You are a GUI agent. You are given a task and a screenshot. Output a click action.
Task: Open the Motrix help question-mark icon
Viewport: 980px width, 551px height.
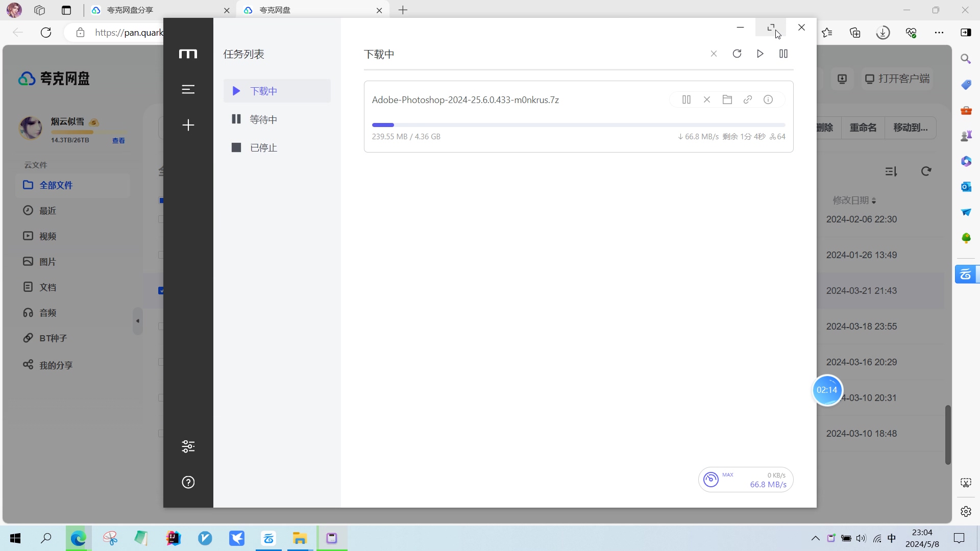coord(188,482)
